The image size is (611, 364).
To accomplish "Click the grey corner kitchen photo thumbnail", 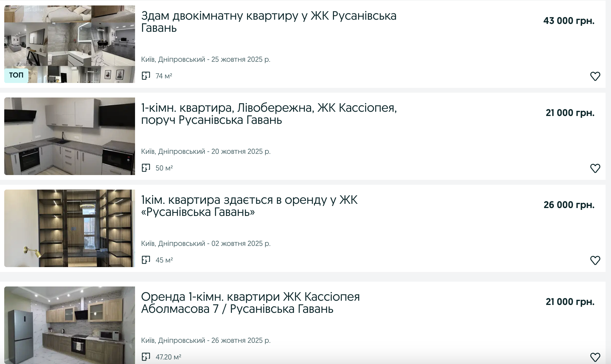I will [x=70, y=136].
